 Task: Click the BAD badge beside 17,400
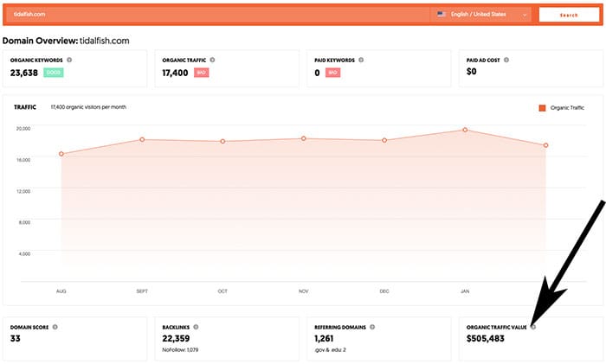202,73
